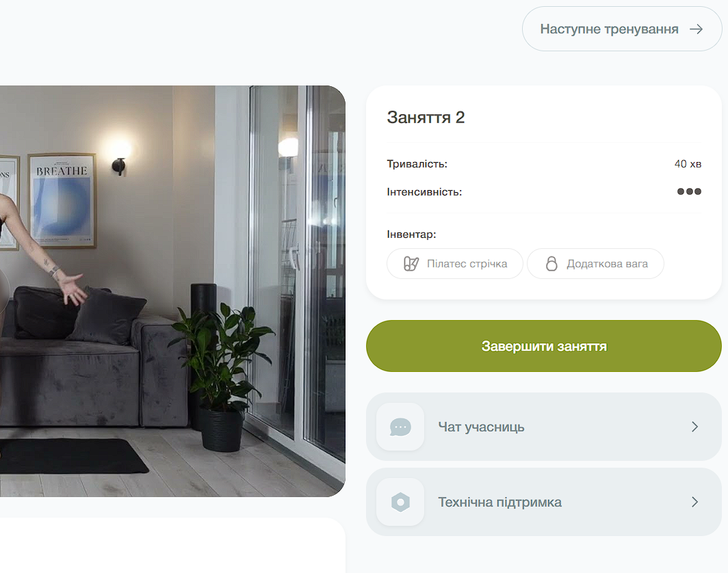Click the workout video frame
The width and height of the screenshot is (728, 573).
[x=172, y=291]
